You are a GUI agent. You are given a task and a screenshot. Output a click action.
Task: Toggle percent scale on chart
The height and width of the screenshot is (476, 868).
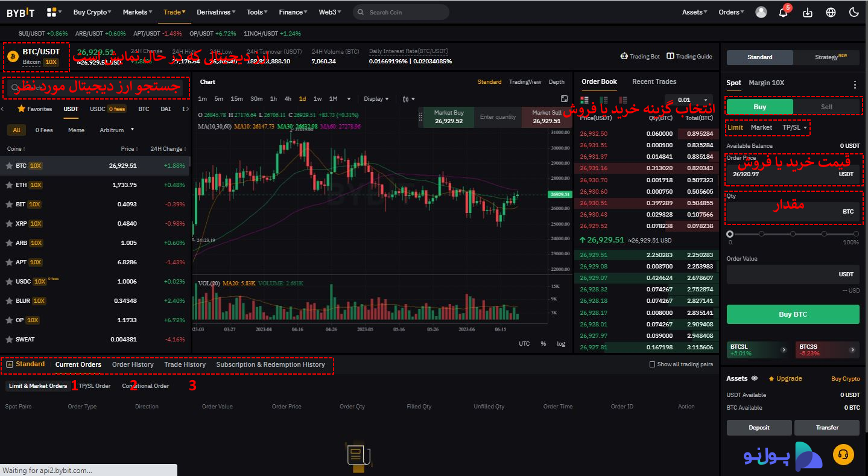click(x=543, y=343)
